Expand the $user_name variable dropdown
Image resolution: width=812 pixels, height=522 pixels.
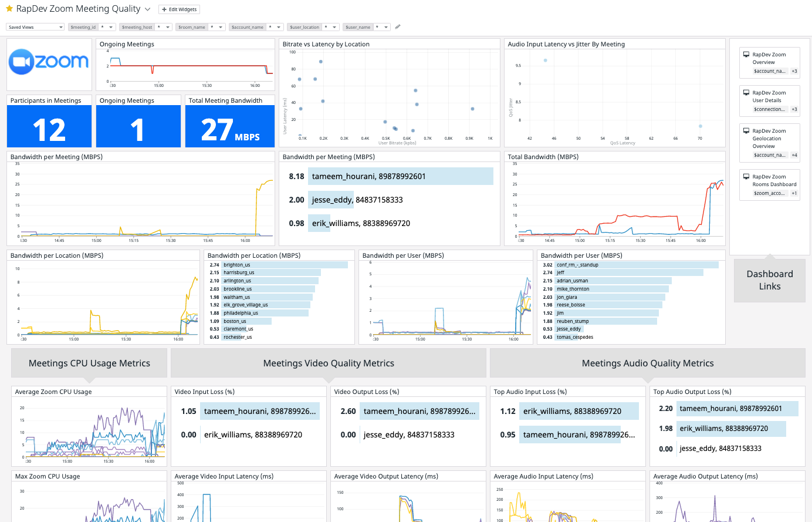coord(382,27)
